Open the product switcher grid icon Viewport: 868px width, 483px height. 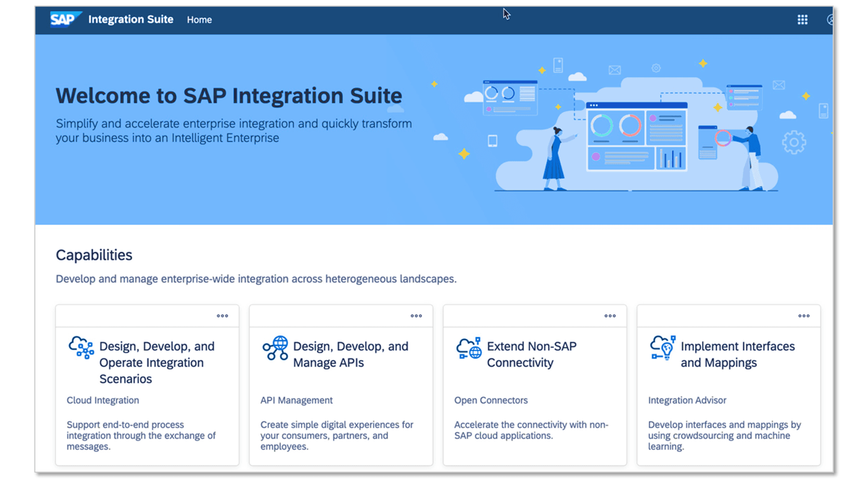click(802, 20)
